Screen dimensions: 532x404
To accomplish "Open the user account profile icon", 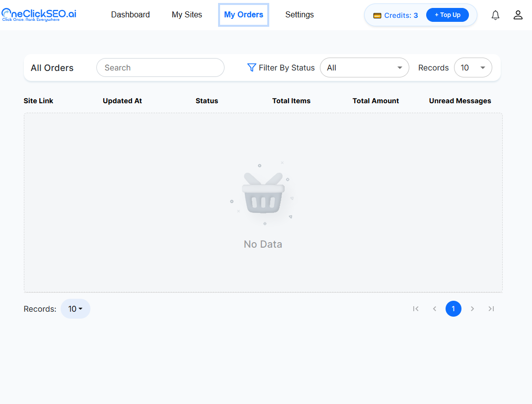I will pos(518,15).
